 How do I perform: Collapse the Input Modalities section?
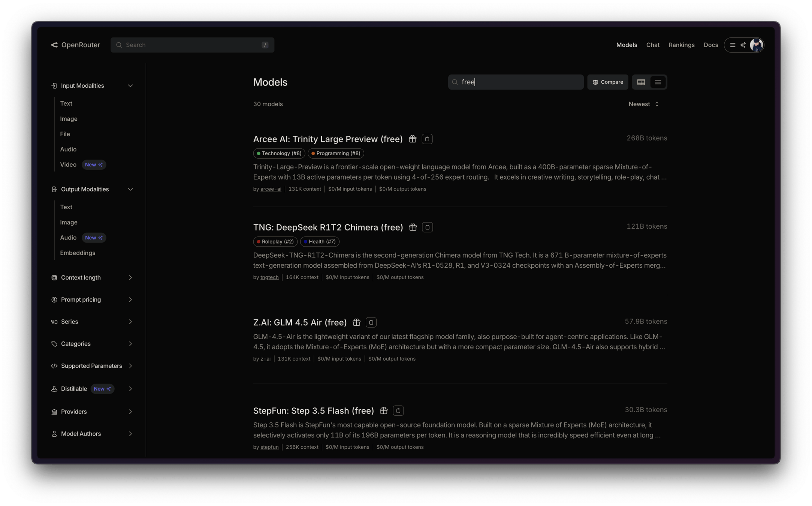(x=130, y=86)
